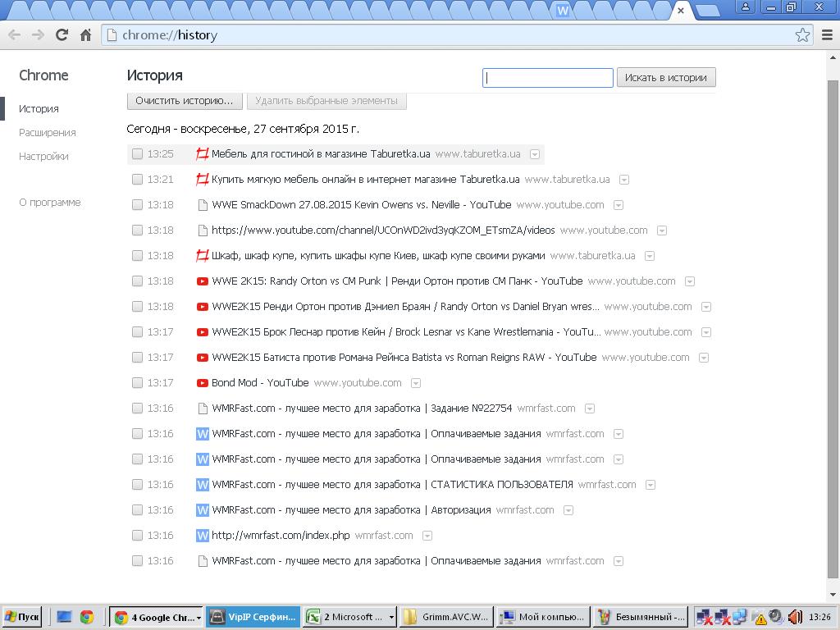The height and width of the screenshot is (630, 840).
Task: Click show desktop quick launch icon
Action: (x=64, y=617)
